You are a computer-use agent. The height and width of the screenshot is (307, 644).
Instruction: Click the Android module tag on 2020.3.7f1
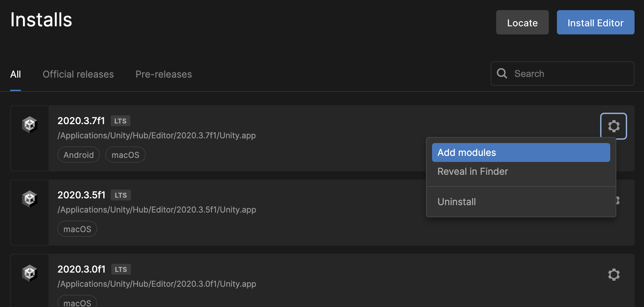(x=79, y=155)
